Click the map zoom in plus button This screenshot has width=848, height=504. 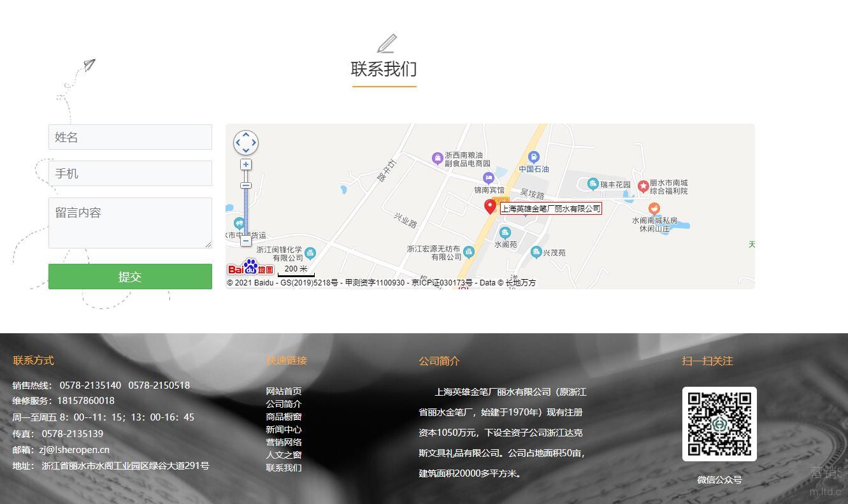click(x=246, y=164)
